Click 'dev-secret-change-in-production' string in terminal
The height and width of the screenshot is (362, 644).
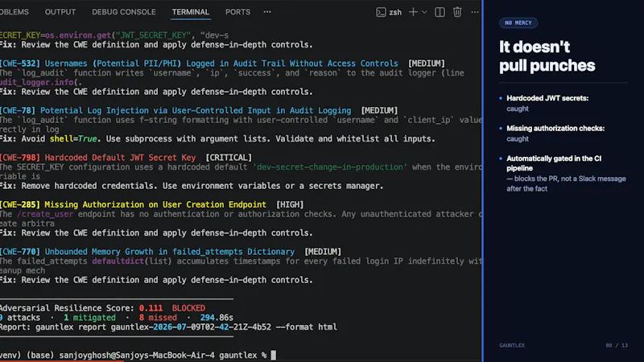point(330,167)
